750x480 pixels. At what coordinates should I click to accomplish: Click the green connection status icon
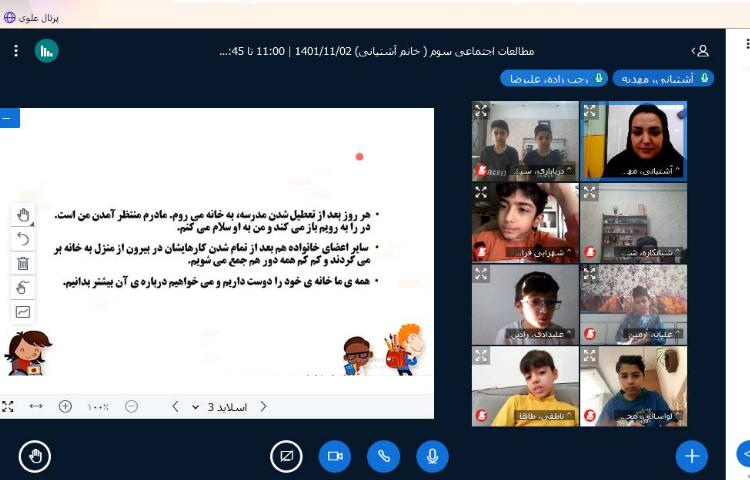(46, 51)
